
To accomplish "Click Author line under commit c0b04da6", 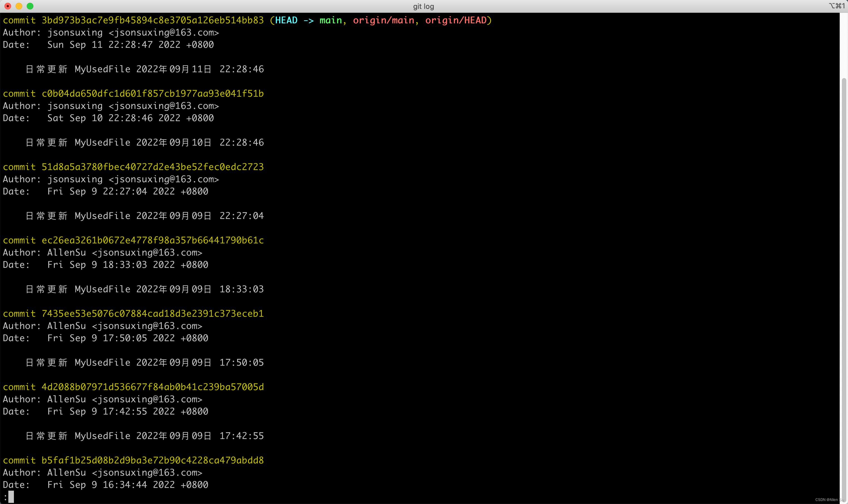I will point(111,106).
